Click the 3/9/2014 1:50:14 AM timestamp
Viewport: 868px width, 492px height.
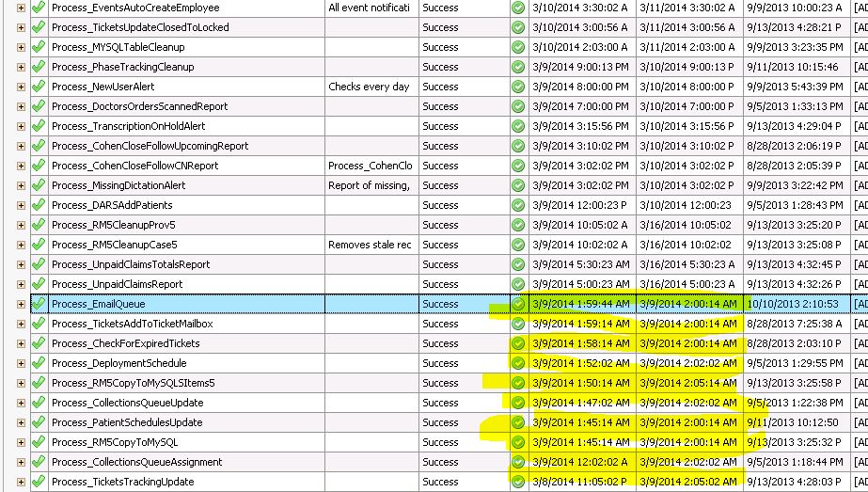point(580,383)
